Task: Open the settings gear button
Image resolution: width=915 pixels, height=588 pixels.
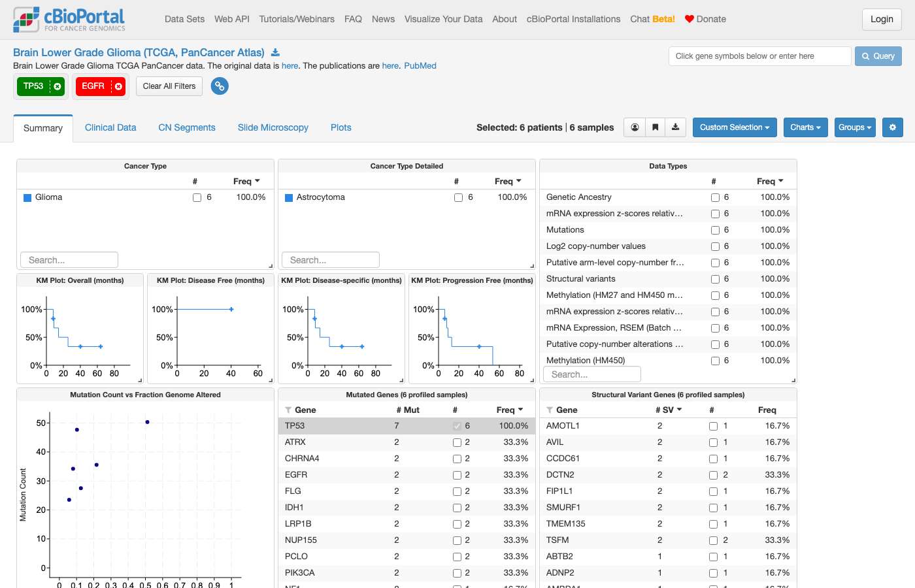Action: pos(892,127)
